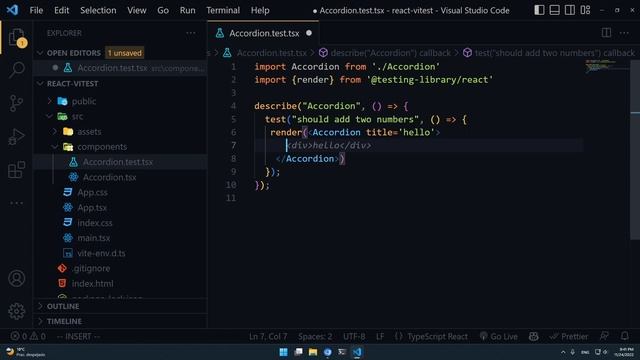The width and height of the screenshot is (640, 360).
Task: Show additional activity bar views ellipsis
Action: tap(17, 203)
